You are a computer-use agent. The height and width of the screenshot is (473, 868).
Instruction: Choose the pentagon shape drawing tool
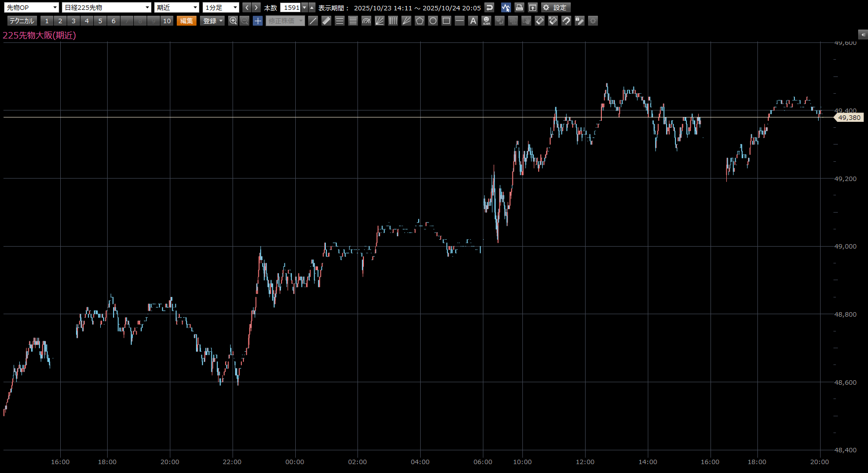420,21
